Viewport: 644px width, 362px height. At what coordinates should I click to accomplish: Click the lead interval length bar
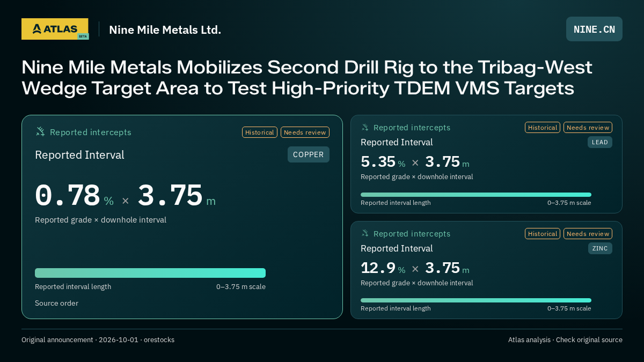476,195
